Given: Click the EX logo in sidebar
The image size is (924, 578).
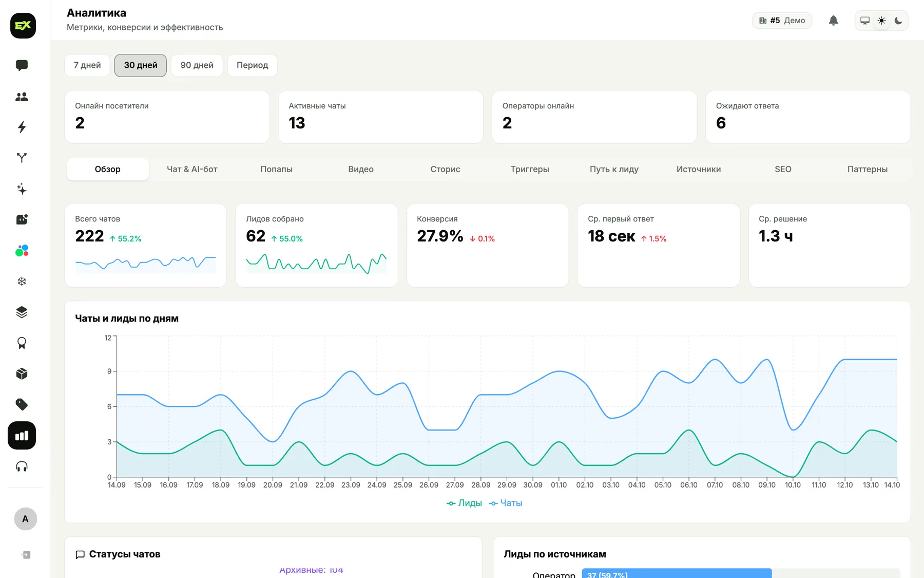Looking at the screenshot, I should (x=23, y=26).
